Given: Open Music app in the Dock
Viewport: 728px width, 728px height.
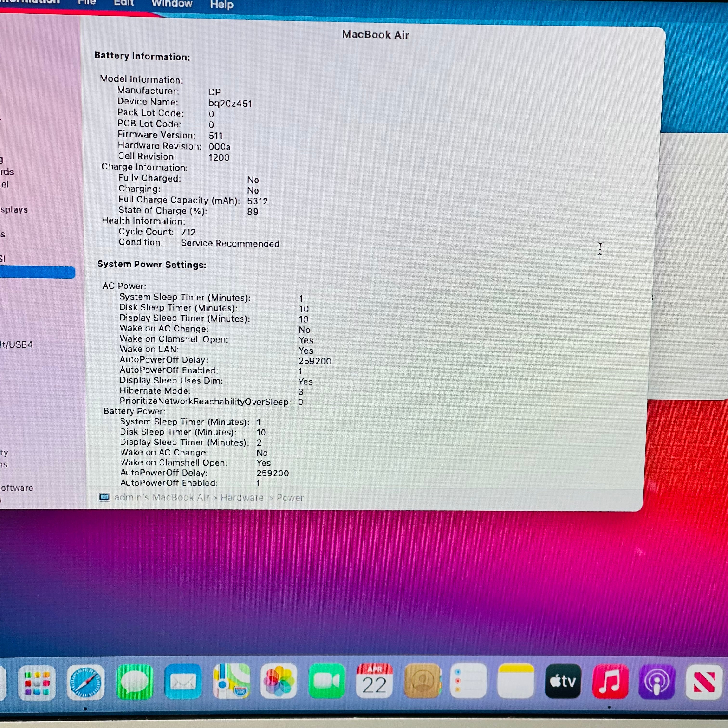Looking at the screenshot, I should pos(610,682).
